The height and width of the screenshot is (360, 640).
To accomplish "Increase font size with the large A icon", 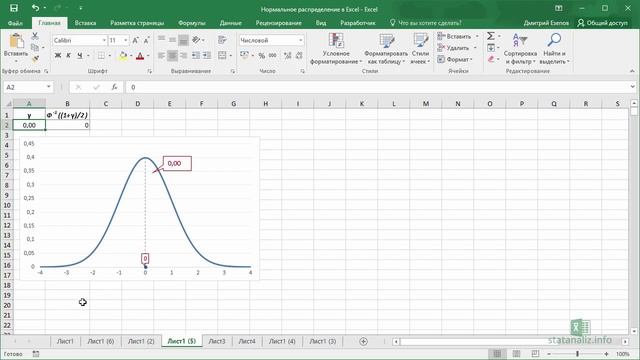I will (x=136, y=40).
